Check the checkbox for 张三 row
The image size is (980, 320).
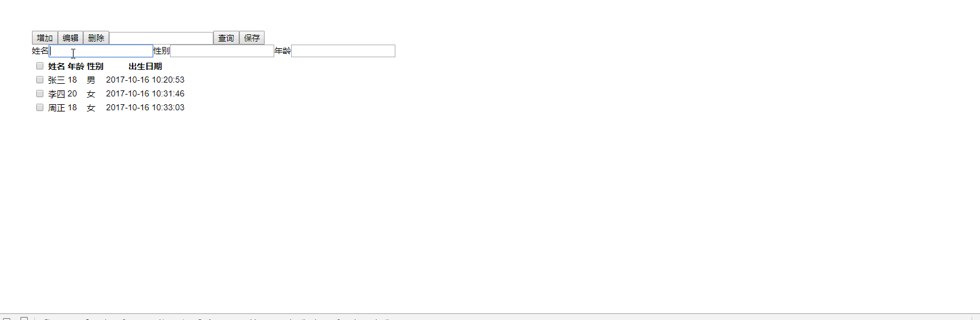[x=40, y=80]
